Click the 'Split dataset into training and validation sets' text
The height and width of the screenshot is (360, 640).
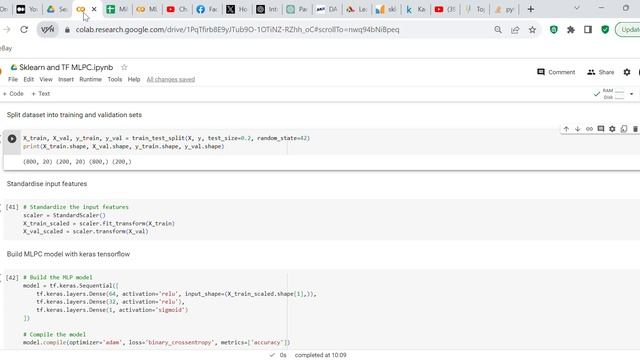pyautogui.click(x=74, y=115)
